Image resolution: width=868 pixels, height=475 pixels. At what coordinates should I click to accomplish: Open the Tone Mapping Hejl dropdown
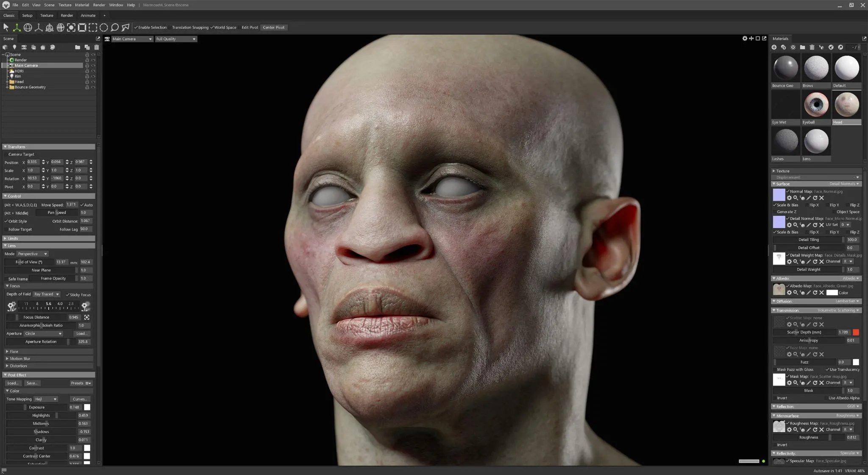coord(45,399)
